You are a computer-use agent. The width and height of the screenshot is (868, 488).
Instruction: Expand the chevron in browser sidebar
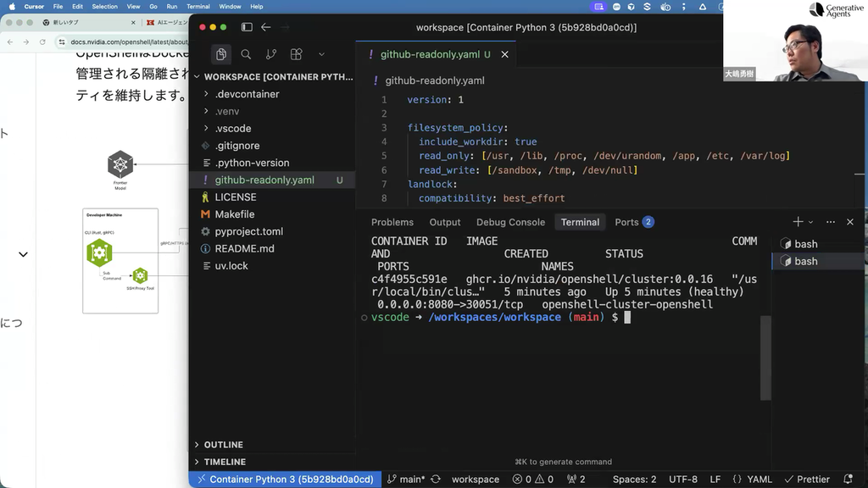click(23, 254)
